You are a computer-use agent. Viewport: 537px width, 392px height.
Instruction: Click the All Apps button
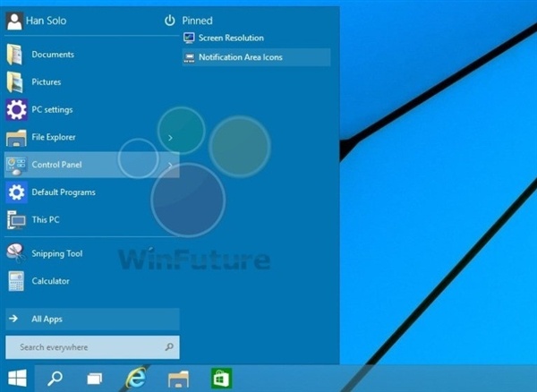coord(92,320)
